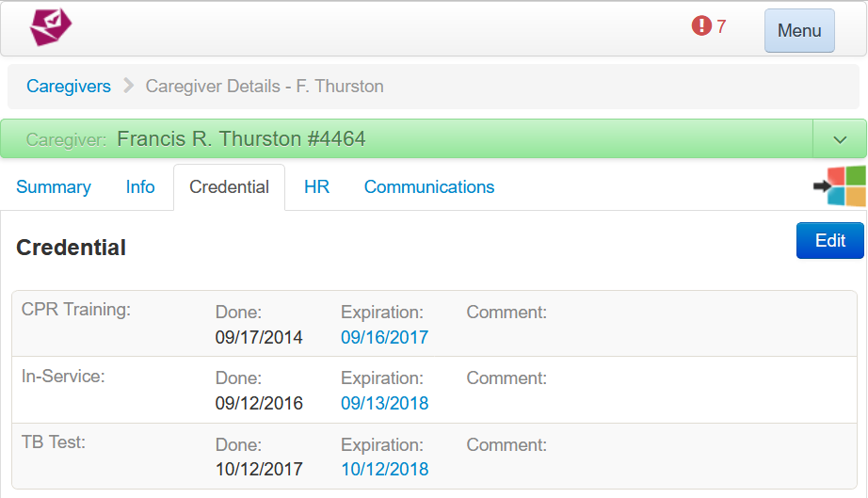The width and height of the screenshot is (868, 498).
Task: Select the Credential tab
Action: [x=229, y=187]
